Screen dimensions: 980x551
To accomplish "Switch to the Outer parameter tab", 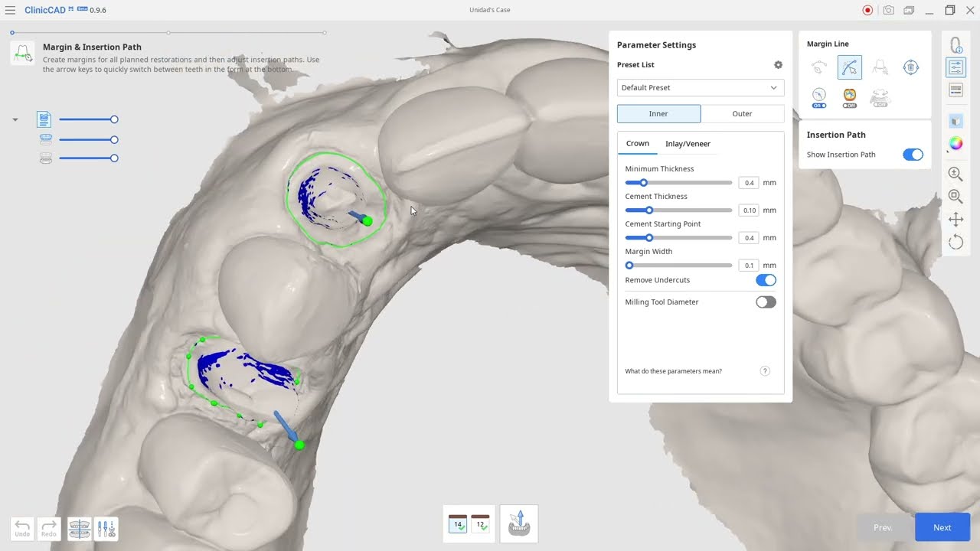I will click(x=742, y=114).
